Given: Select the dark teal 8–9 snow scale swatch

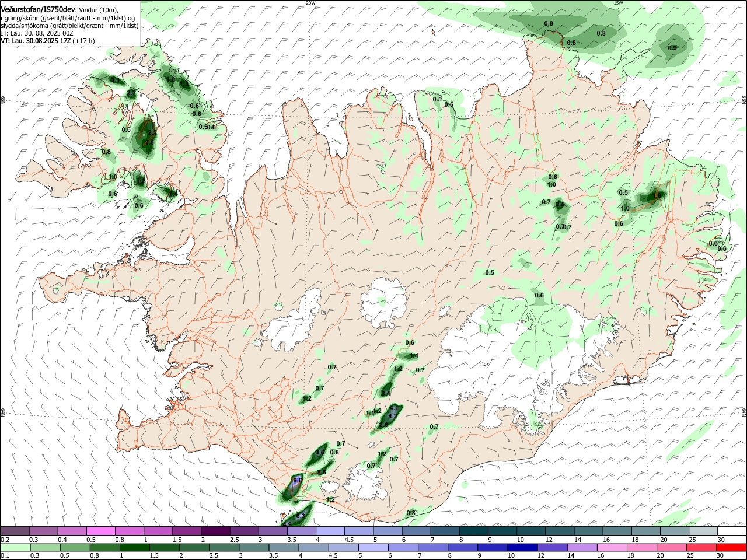Looking at the screenshot, I should [473, 531].
